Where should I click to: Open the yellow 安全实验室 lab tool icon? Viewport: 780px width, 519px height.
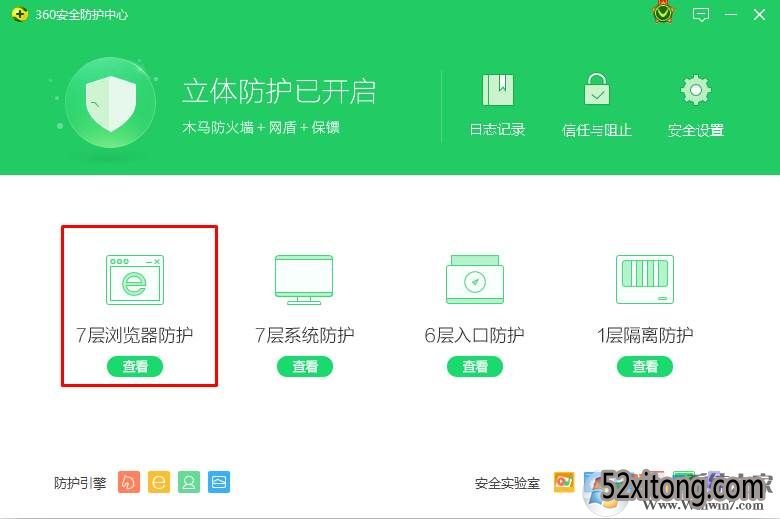pos(564,482)
